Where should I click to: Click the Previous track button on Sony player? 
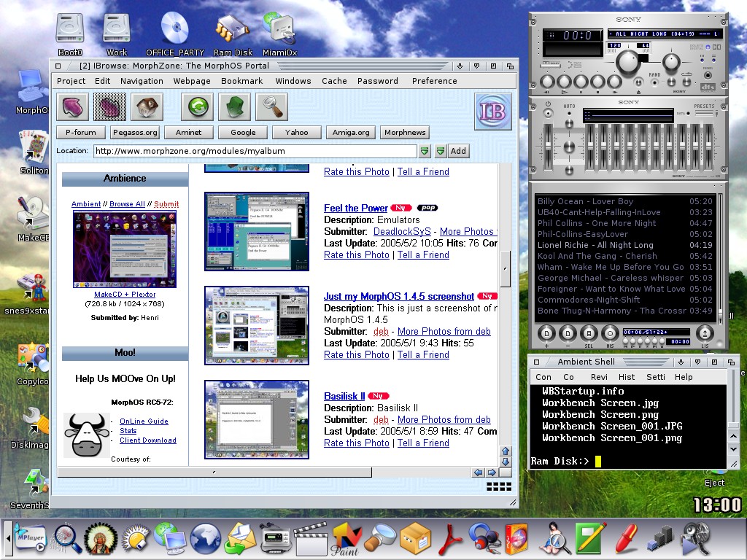(547, 82)
